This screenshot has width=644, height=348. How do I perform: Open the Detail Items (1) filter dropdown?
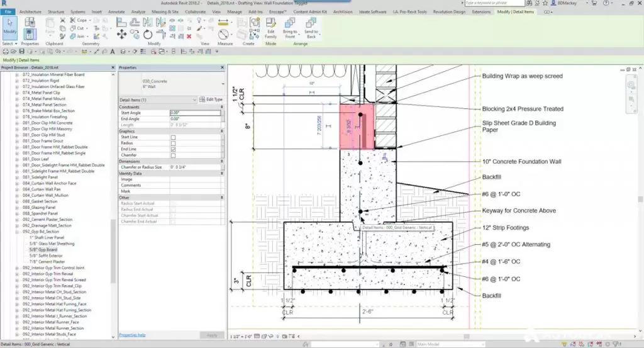click(x=194, y=99)
